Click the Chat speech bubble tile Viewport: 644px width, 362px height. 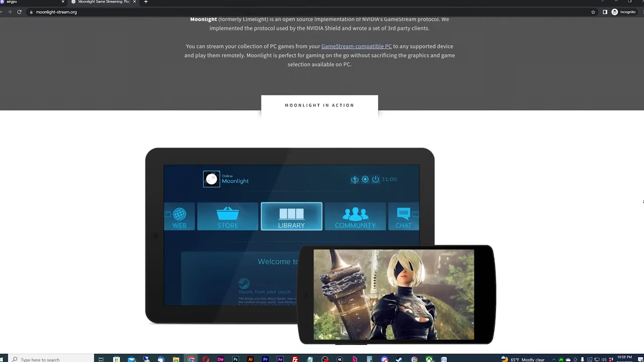coord(404,216)
